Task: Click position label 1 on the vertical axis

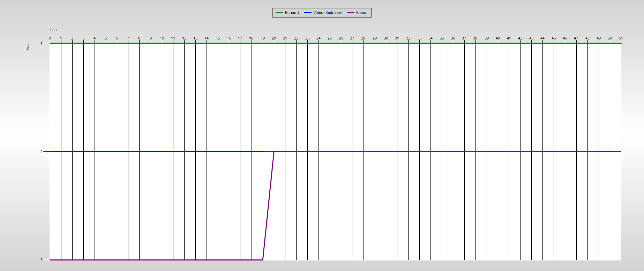Action: [42, 43]
